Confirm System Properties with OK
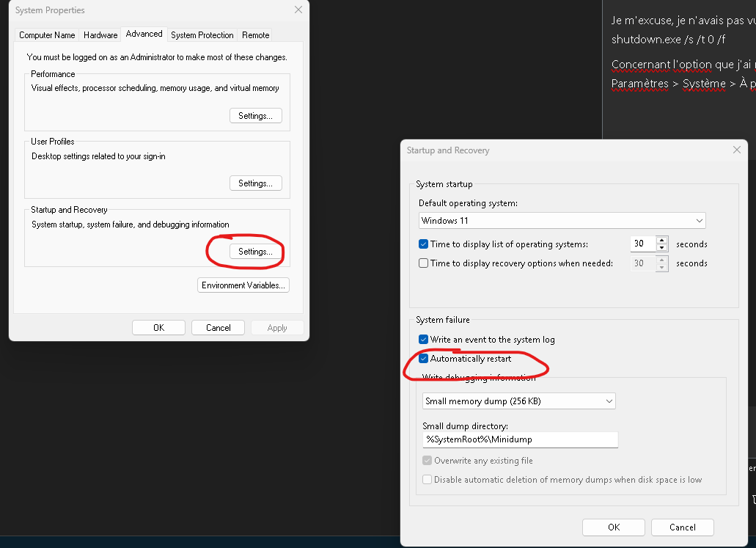Image resolution: width=756 pixels, height=548 pixels. pos(158,327)
